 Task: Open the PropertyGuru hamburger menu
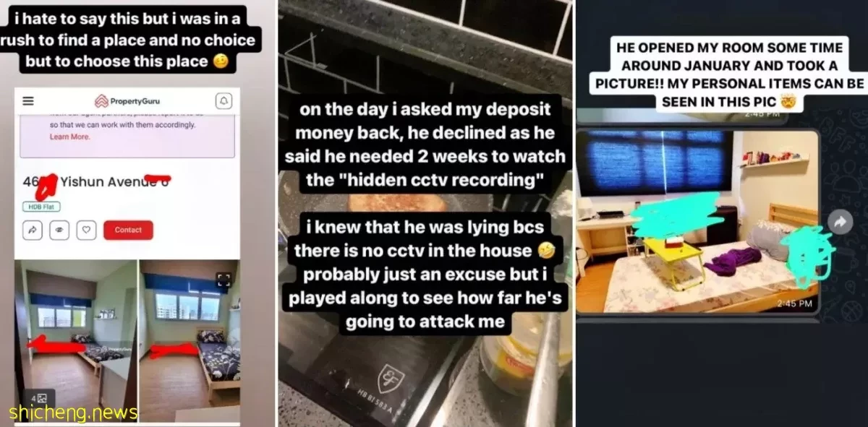[28, 101]
